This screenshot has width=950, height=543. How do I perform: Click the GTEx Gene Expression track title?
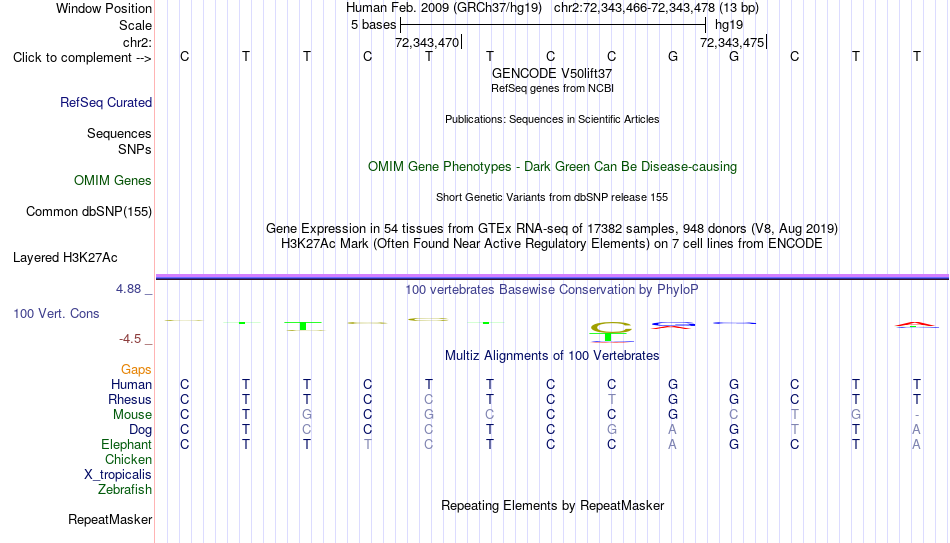point(552,228)
